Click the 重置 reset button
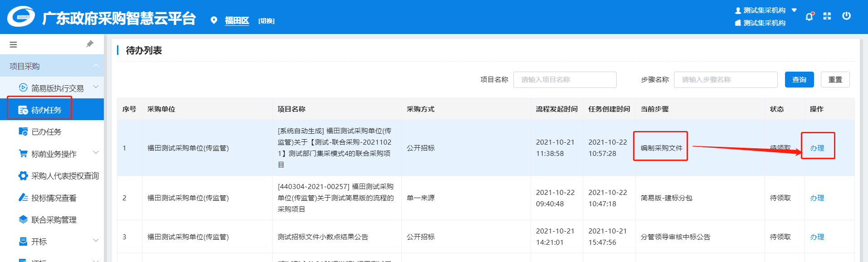The height and width of the screenshot is (262, 868). click(x=835, y=80)
